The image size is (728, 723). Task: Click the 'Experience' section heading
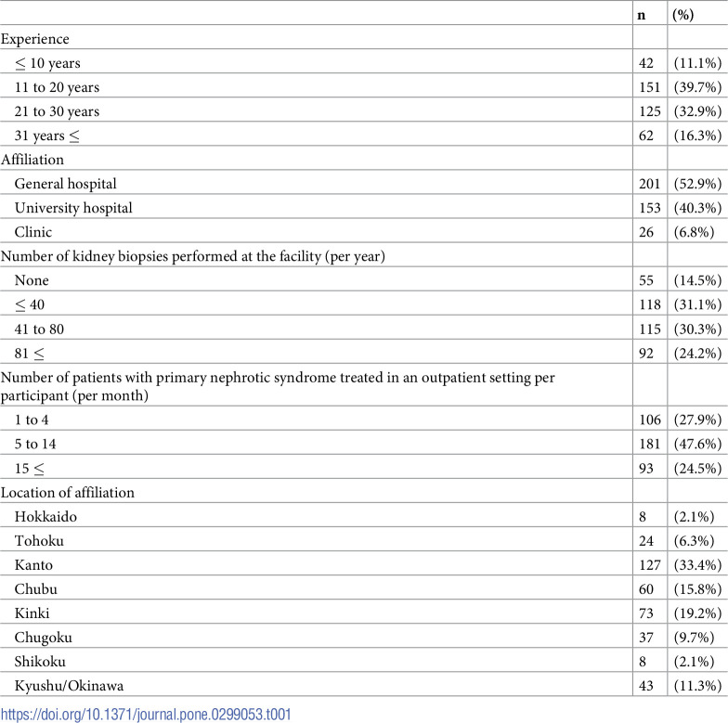point(35,39)
